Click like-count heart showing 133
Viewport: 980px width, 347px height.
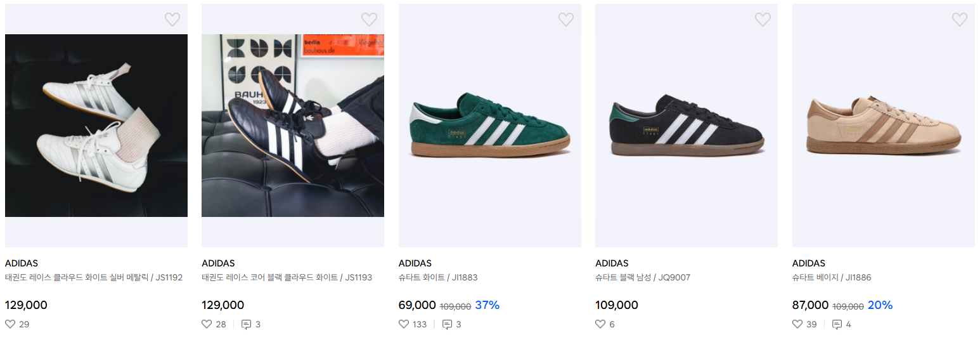tap(404, 324)
